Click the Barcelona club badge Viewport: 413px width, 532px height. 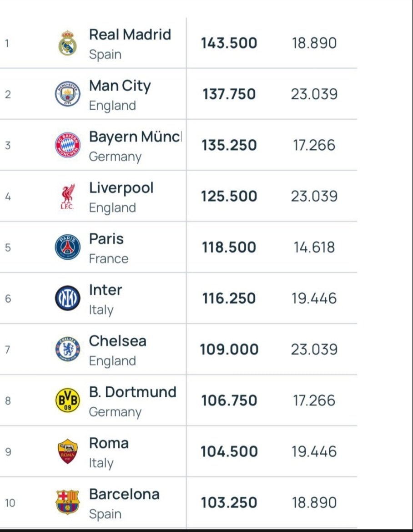coord(67,502)
